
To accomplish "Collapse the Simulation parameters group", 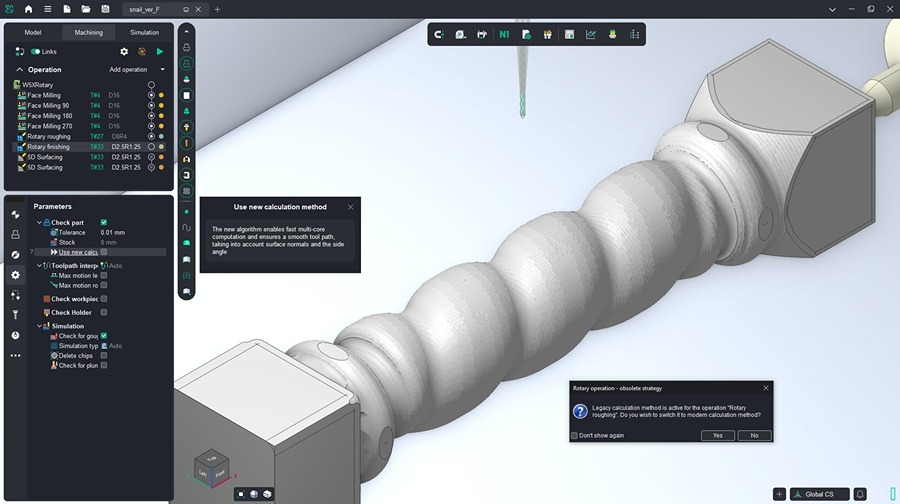I will tap(40, 326).
